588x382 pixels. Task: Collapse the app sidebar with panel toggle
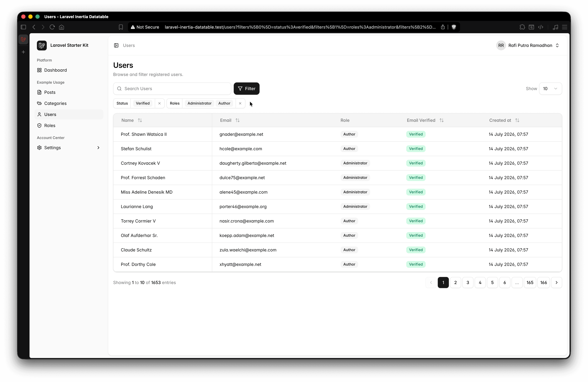(116, 45)
